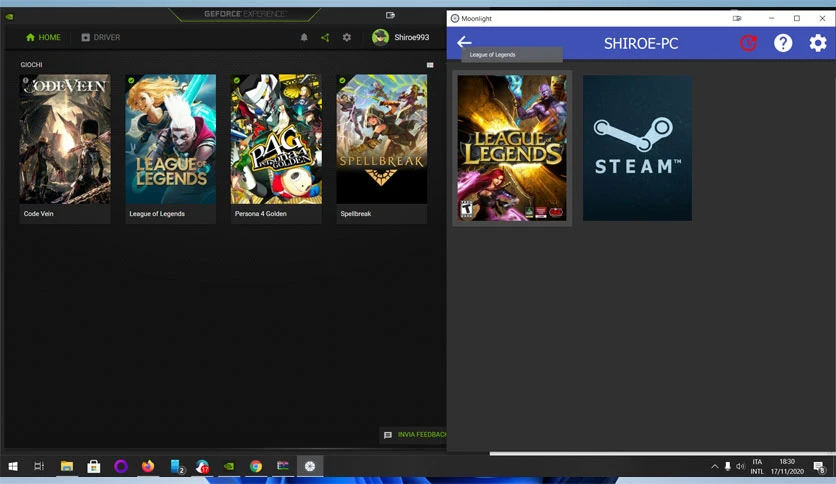Open the taskbar app left of Moonlight

pyautogui.click(x=283, y=466)
